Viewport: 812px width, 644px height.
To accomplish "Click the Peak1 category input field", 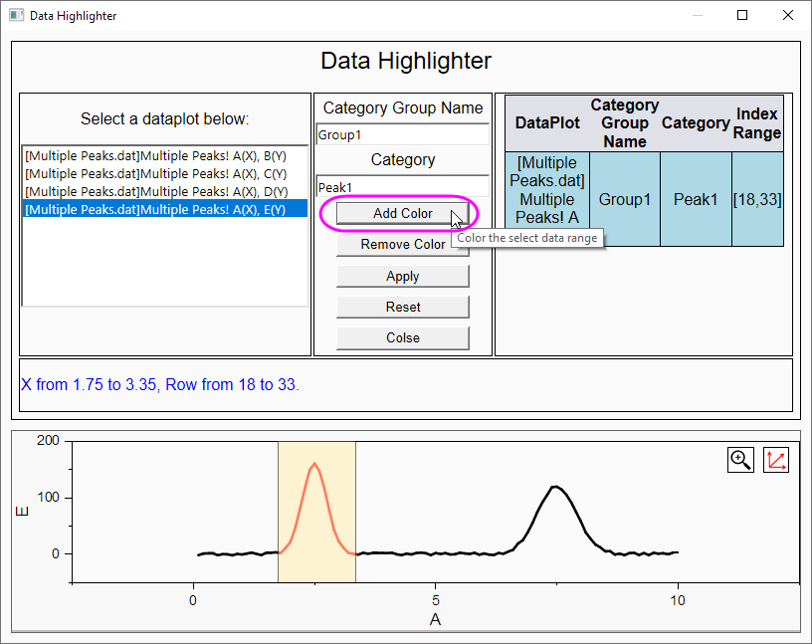I will click(402, 185).
